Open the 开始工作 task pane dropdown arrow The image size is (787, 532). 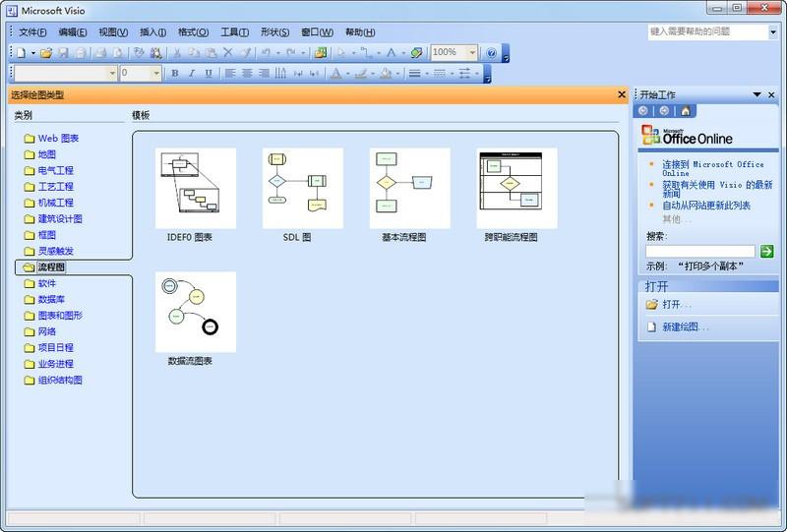click(757, 94)
